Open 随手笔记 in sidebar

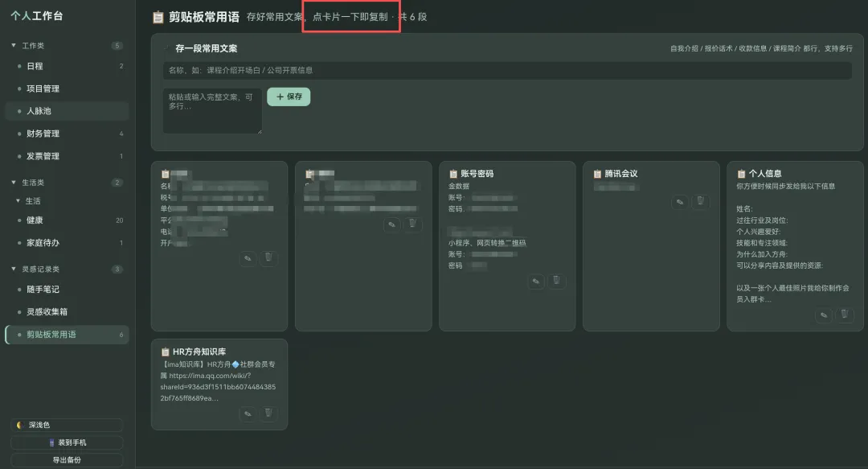67,290
